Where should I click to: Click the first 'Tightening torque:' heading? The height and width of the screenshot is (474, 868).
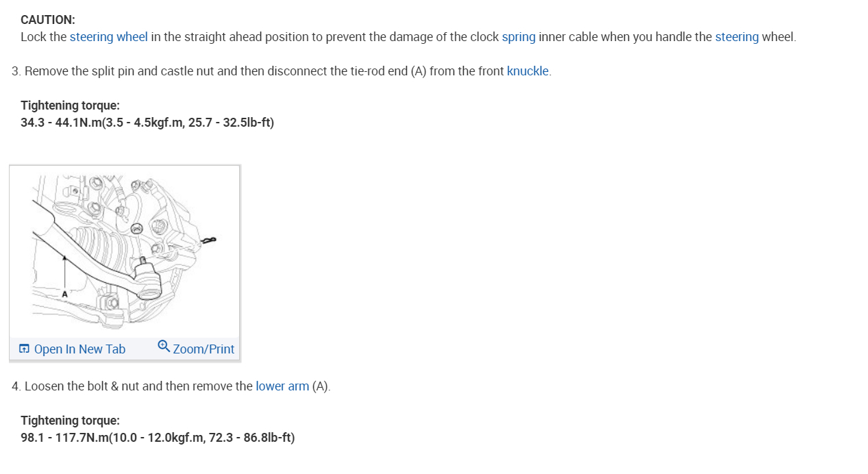point(70,105)
